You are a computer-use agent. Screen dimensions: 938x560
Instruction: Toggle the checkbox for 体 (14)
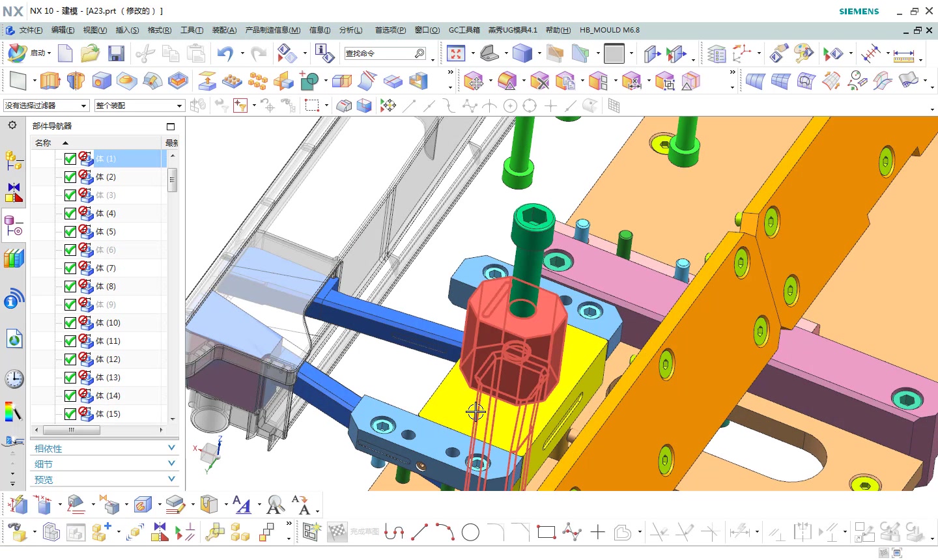coord(70,396)
